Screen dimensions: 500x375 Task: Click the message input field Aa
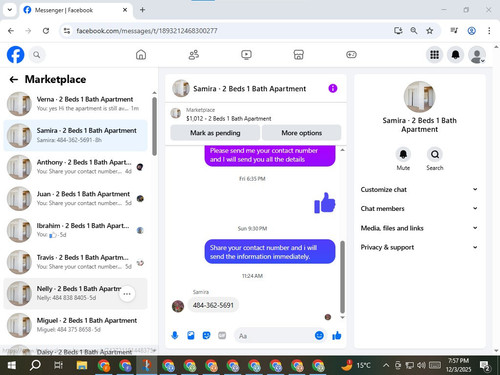click(275, 336)
